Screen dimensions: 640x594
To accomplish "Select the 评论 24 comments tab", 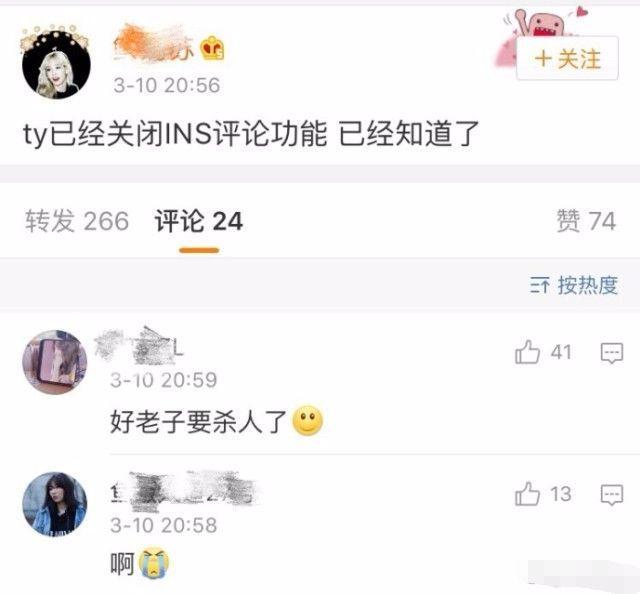I will 199,221.
